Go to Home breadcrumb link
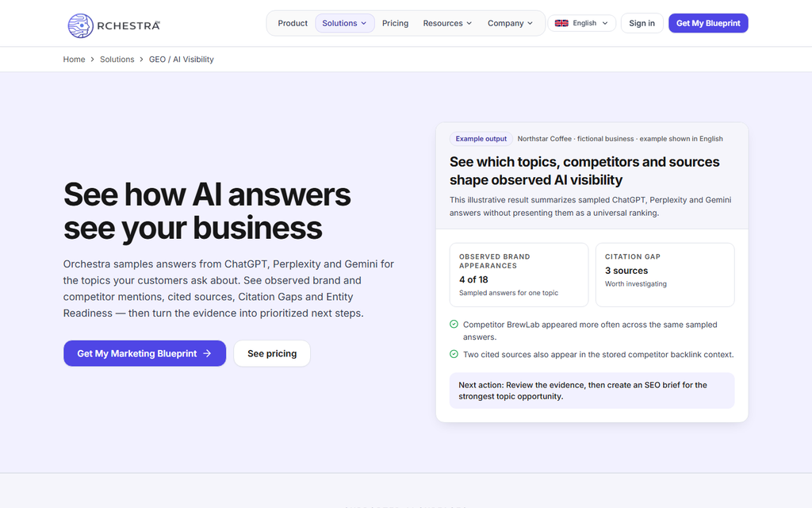Image resolution: width=812 pixels, height=508 pixels. point(74,60)
